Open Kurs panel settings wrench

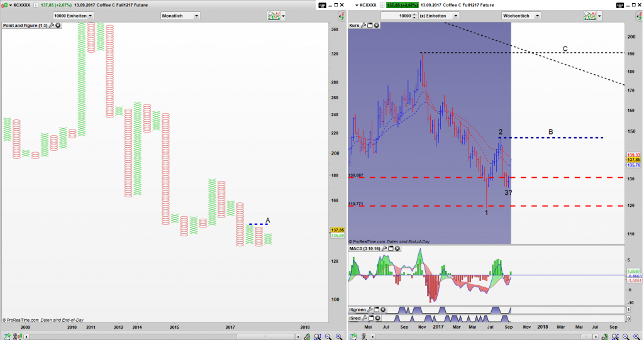(x=364, y=26)
